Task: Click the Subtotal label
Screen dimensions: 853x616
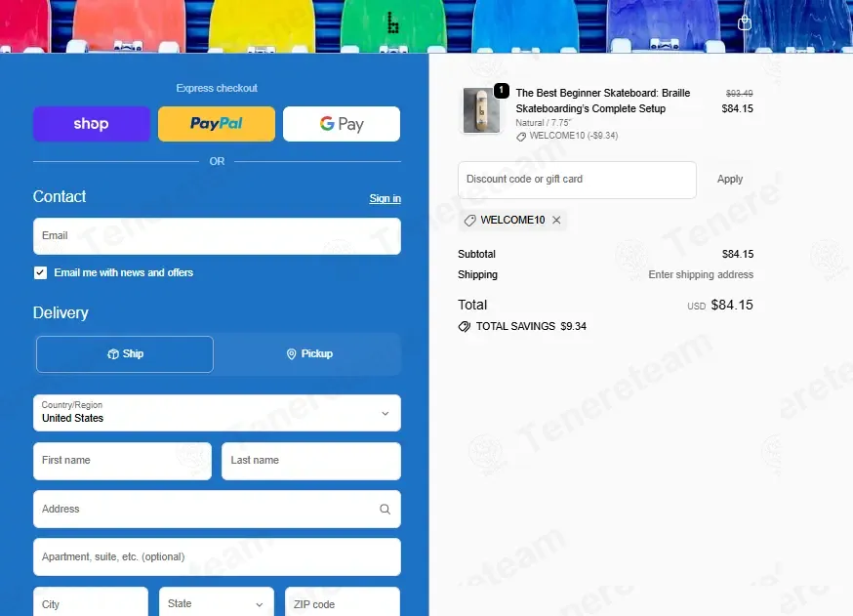Action: coord(476,254)
